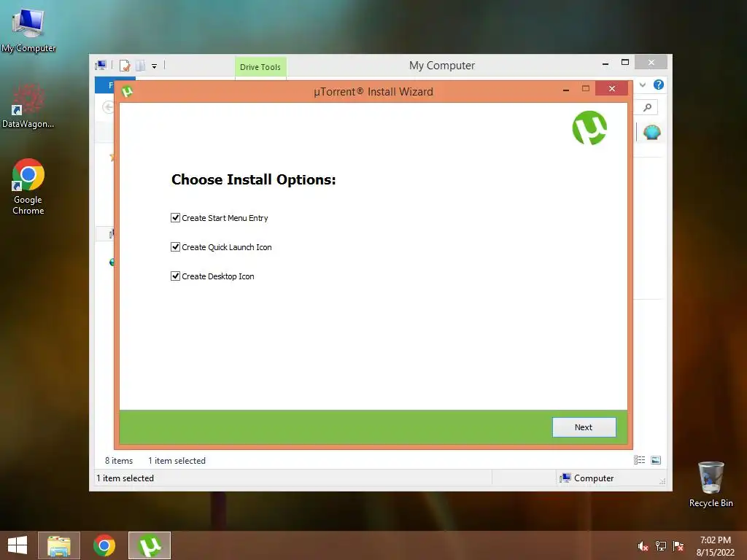Image resolution: width=747 pixels, height=560 pixels.
Task: Open Action Center flag tray icon
Action: pos(678,546)
